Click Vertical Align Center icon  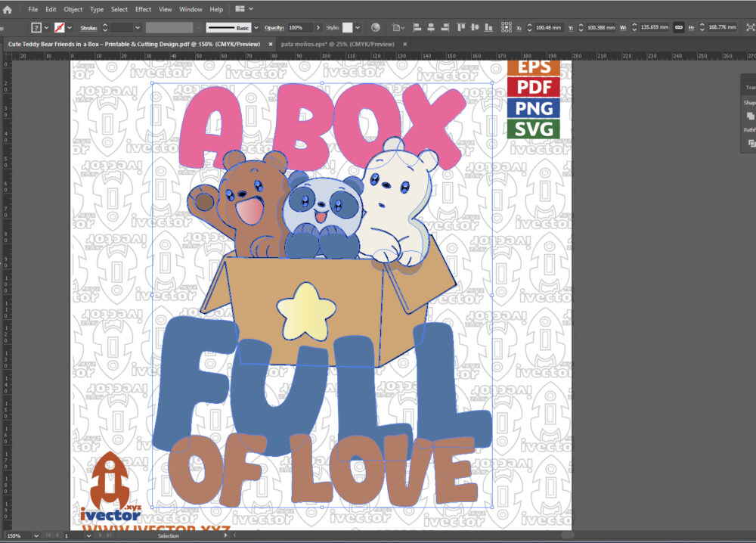(x=475, y=27)
